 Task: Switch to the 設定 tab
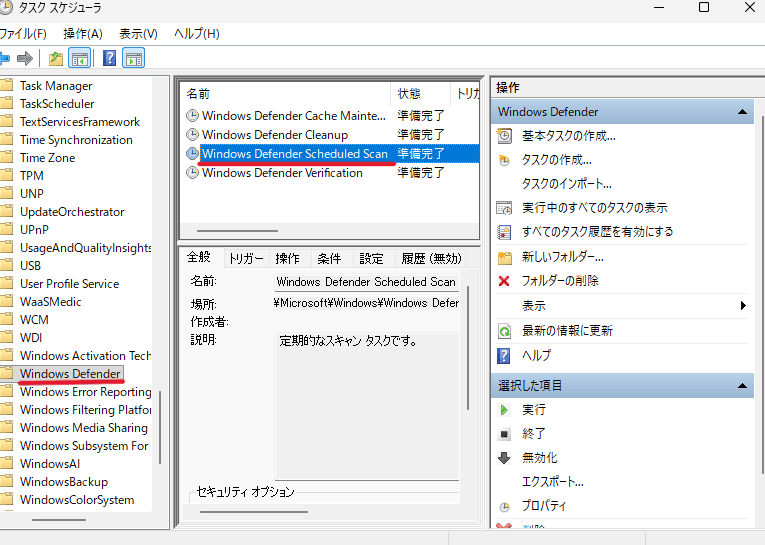371,259
